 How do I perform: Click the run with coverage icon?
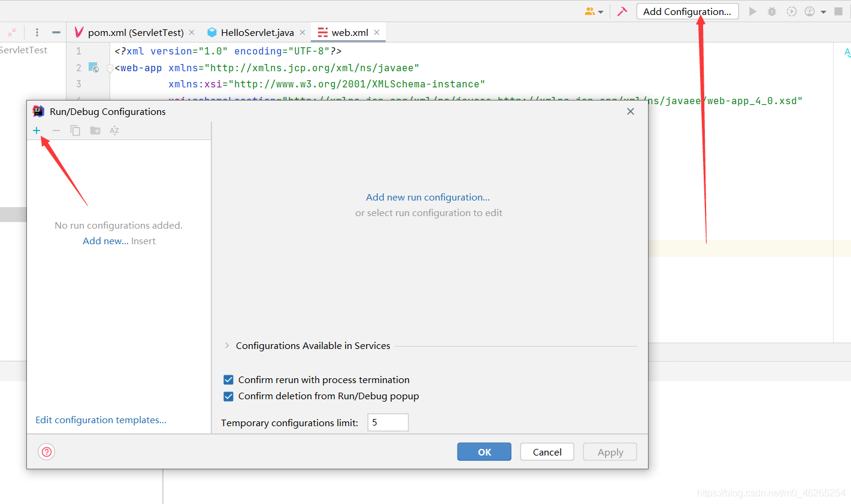tap(791, 11)
